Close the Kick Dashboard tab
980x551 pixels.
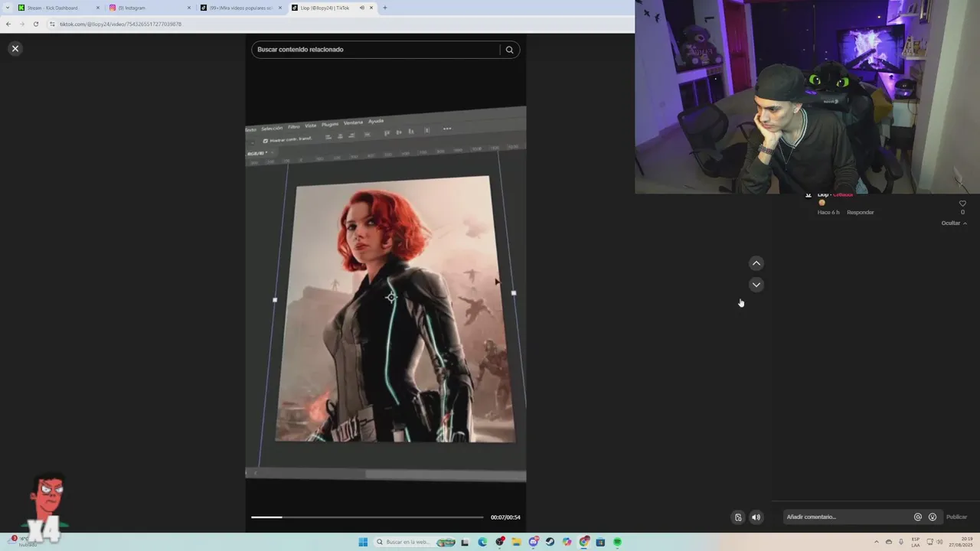[98, 8]
